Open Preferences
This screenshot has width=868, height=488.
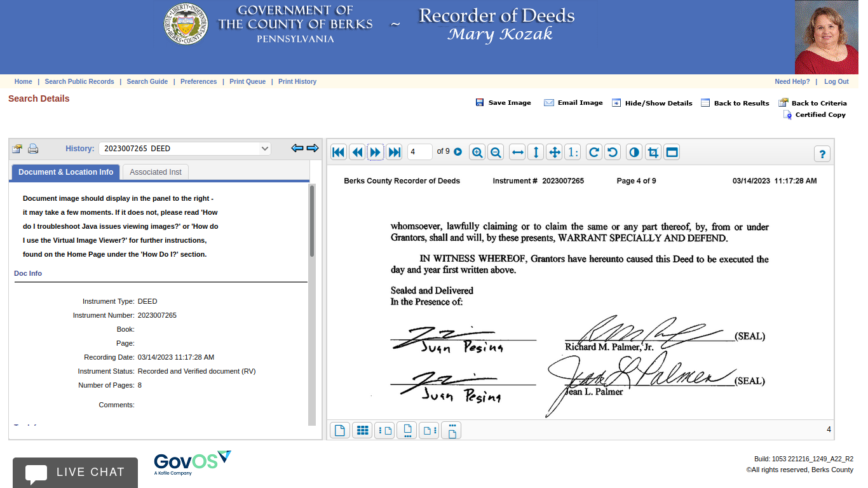199,81
